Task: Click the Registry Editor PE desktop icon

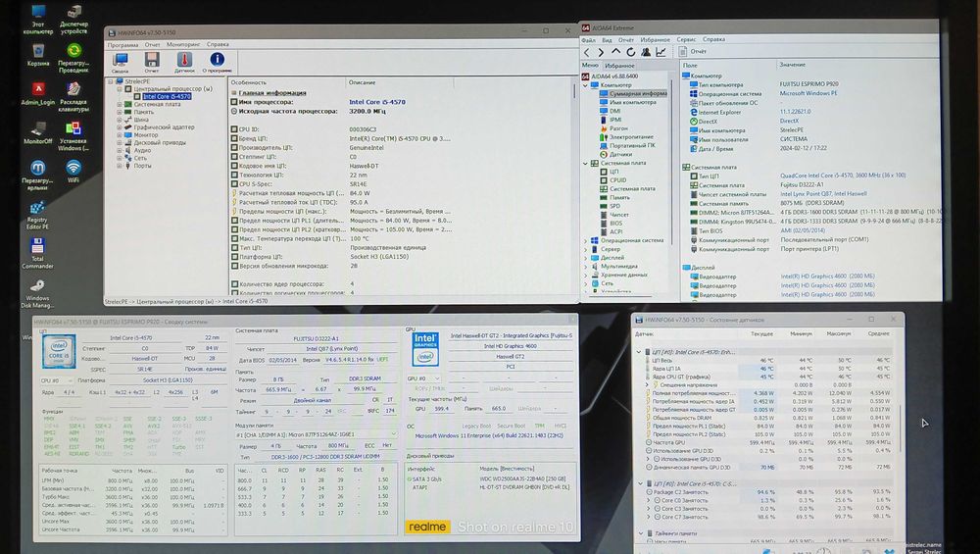Action: click(x=37, y=215)
